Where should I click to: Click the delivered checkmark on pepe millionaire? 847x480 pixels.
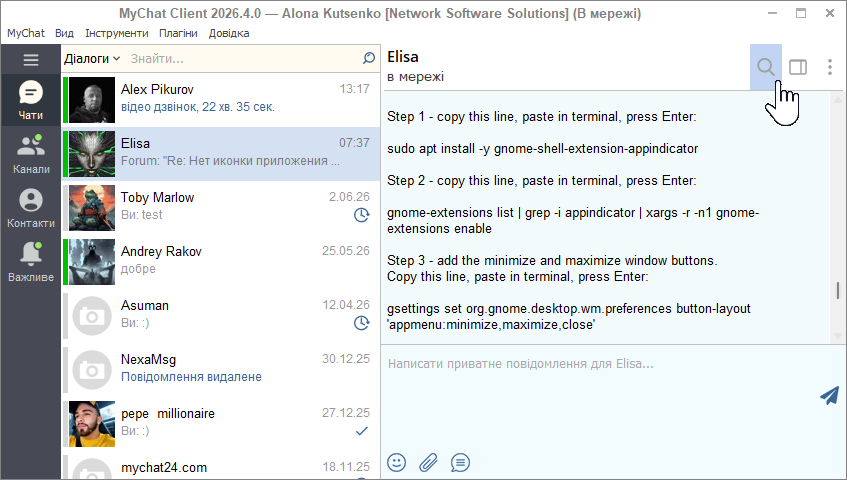point(361,431)
